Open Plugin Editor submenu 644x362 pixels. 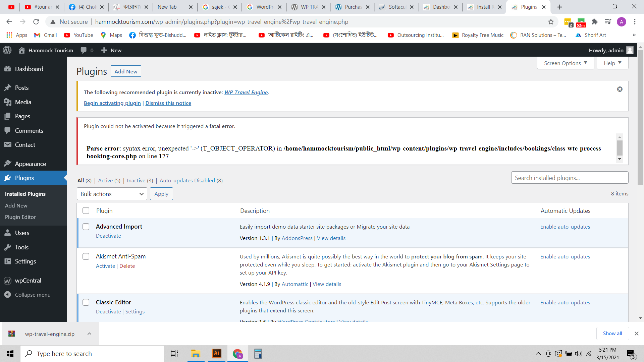tap(20, 217)
